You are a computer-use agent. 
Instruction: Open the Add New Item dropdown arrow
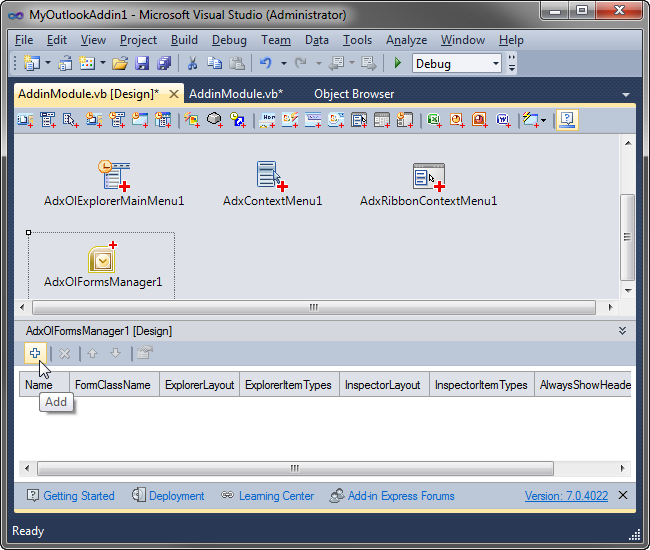[x=103, y=63]
